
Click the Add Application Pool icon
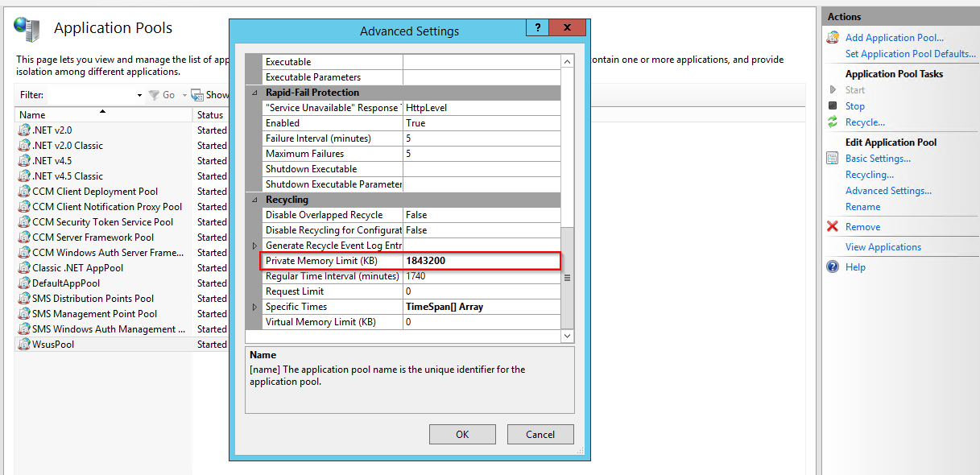click(x=833, y=38)
